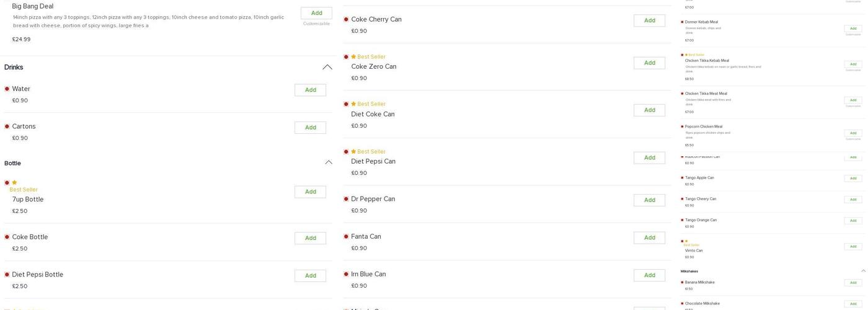Add the Big Bang Deal to order
The image size is (868, 310).
coord(316,13)
